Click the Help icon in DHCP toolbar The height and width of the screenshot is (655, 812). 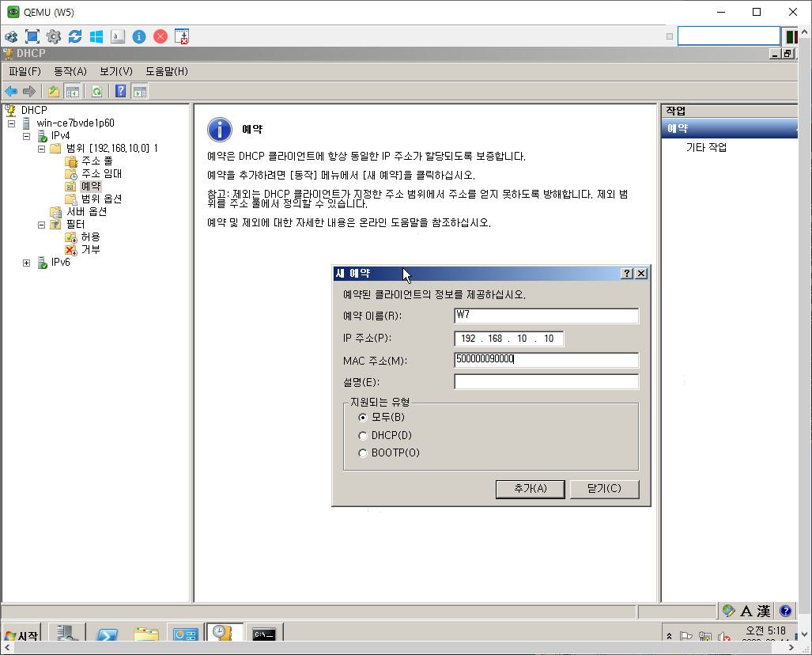pyautogui.click(x=121, y=92)
